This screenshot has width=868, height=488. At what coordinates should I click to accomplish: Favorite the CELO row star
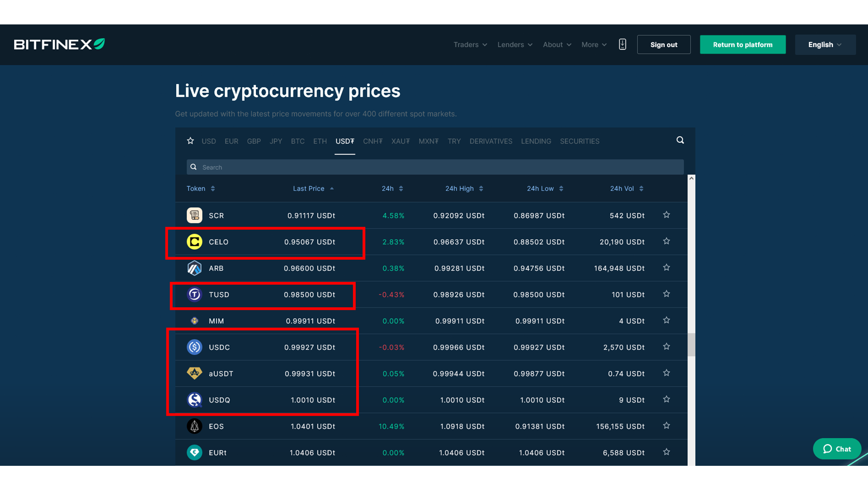[x=666, y=241]
